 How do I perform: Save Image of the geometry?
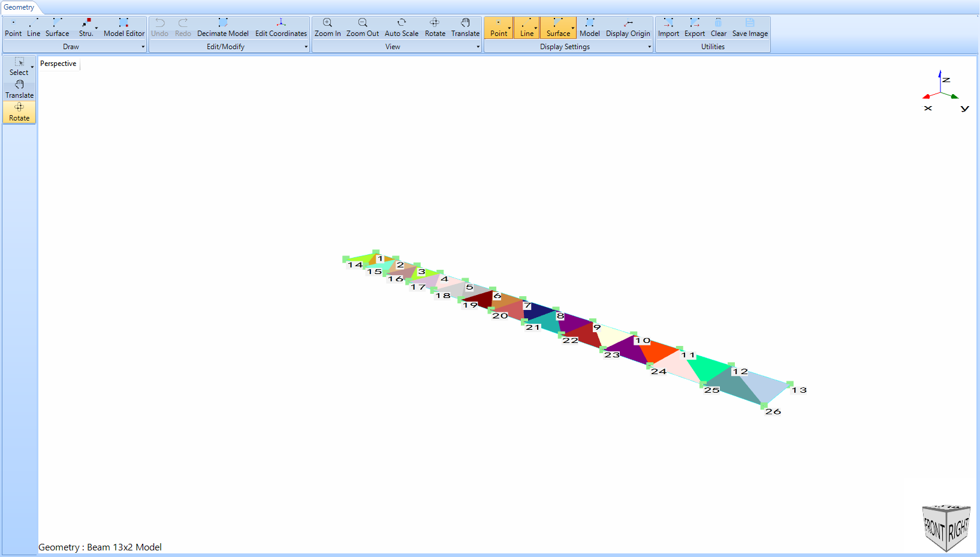click(750, 28)
